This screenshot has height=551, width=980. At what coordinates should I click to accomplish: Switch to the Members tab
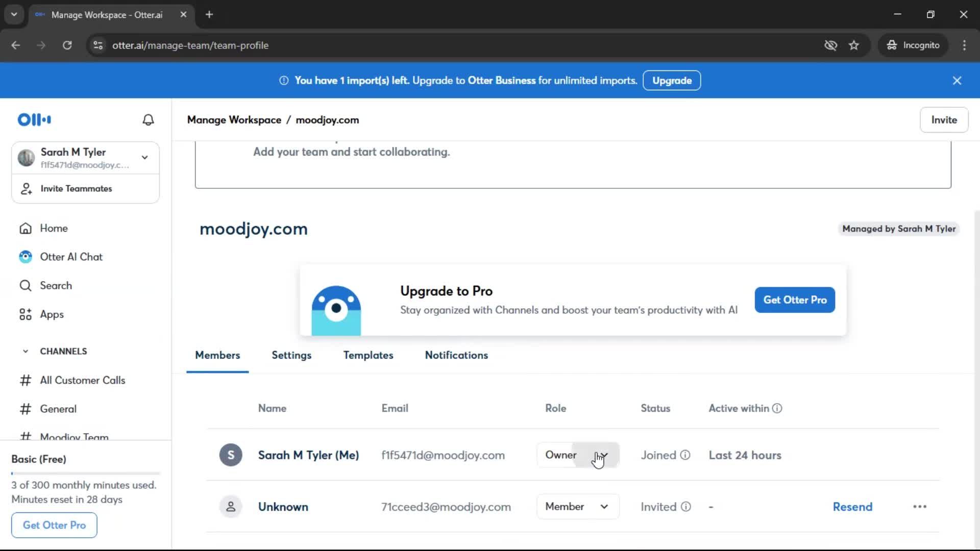pos(217,355)
